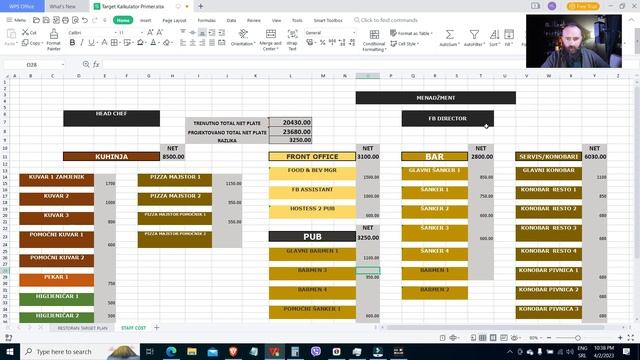Toggle right horizontal alignment
The width and height of the screenshot is (640, 360).
click(x=202, y=42)
